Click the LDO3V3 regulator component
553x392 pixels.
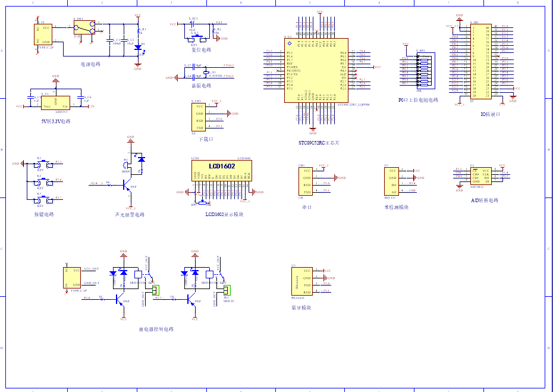(55, 103)
